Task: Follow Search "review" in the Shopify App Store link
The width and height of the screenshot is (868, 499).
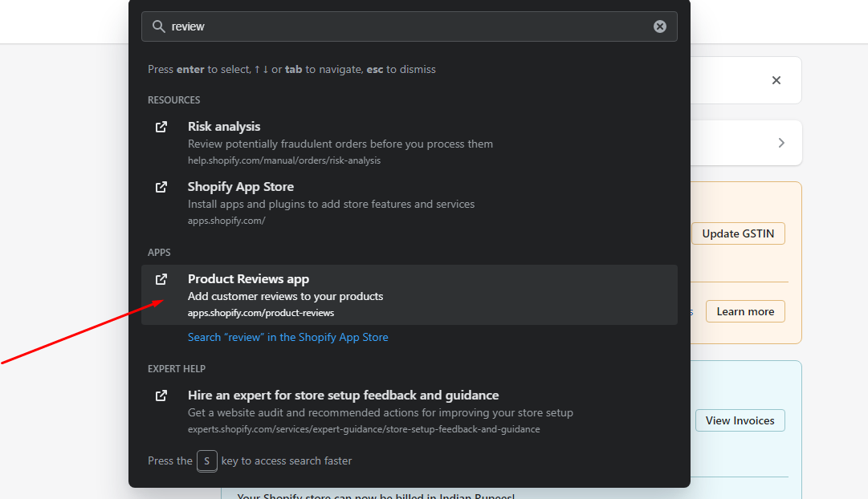Action: [x=287, y=337]
